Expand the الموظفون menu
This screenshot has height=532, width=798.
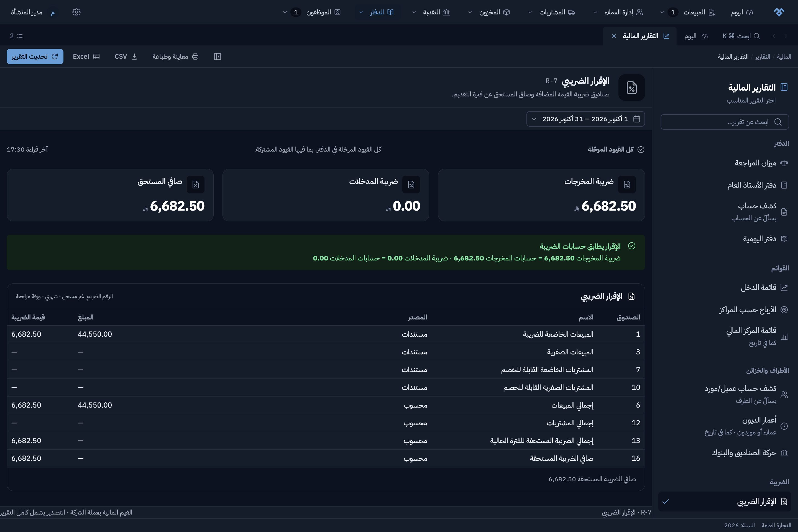point(311,12)
